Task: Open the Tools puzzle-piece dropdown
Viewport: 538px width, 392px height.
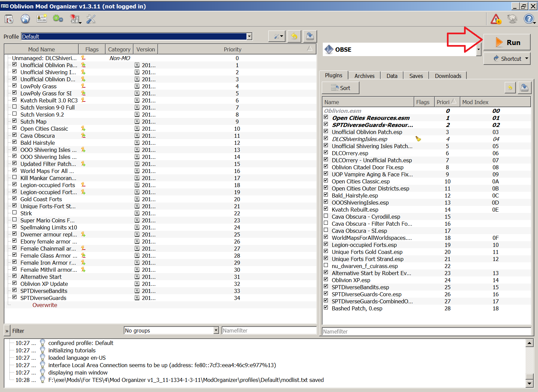Action: [x=76, y=19]
